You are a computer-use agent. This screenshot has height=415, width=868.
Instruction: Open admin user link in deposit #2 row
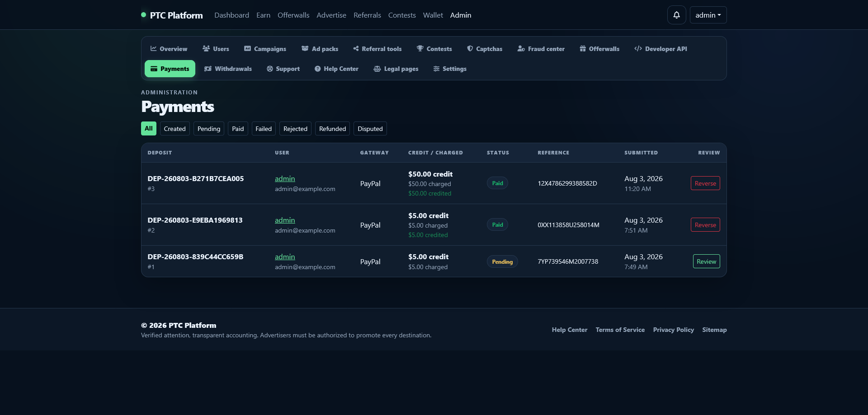pyautogui.click(x=285, y=220)
